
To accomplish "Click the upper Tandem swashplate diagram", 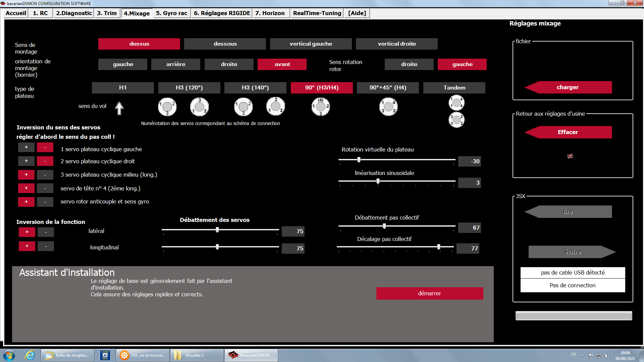I will point(457,103).
